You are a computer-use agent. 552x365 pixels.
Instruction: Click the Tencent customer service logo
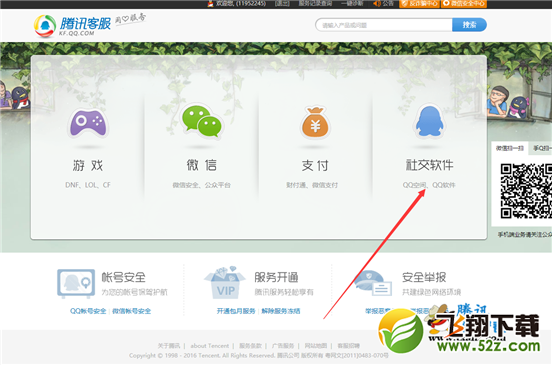coord(72,25)
